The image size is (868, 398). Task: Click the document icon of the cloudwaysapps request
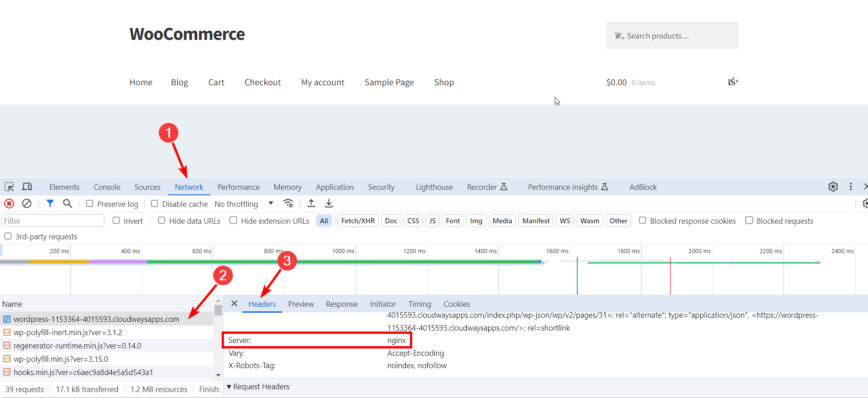tap(7, 319)
